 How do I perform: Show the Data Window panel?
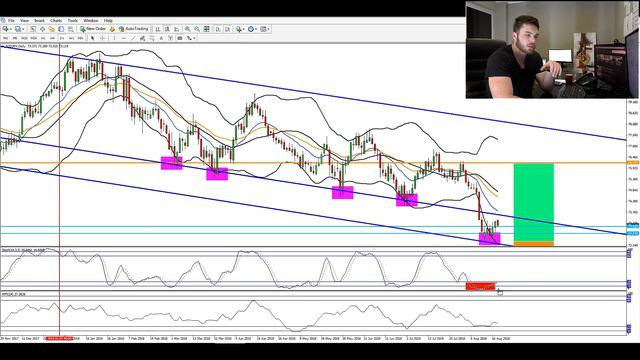(x=42, y=29)
